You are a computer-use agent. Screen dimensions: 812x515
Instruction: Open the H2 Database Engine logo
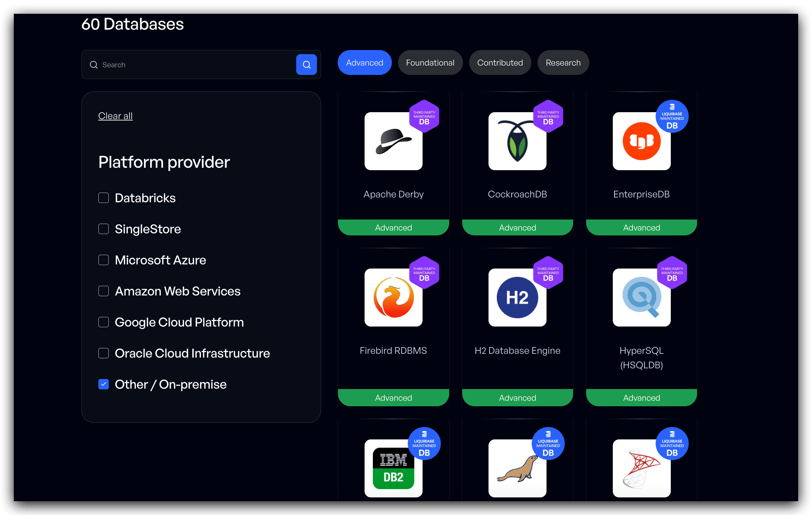(517, 298)
